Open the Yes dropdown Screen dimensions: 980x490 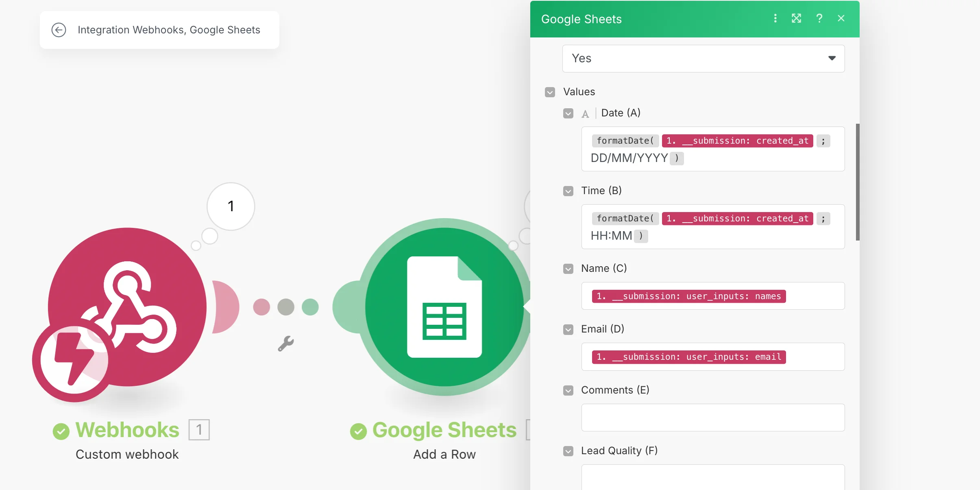click(703, 59)
